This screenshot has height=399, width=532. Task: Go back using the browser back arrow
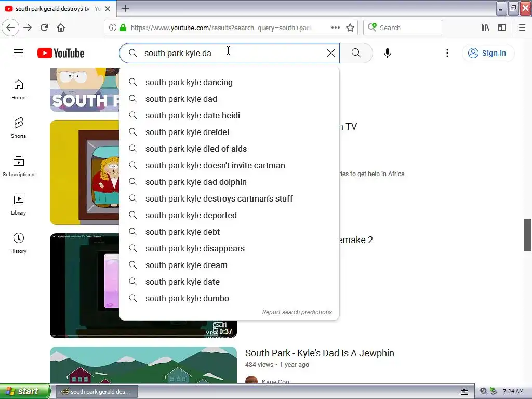pyautogui.click(x=10, y=28)
